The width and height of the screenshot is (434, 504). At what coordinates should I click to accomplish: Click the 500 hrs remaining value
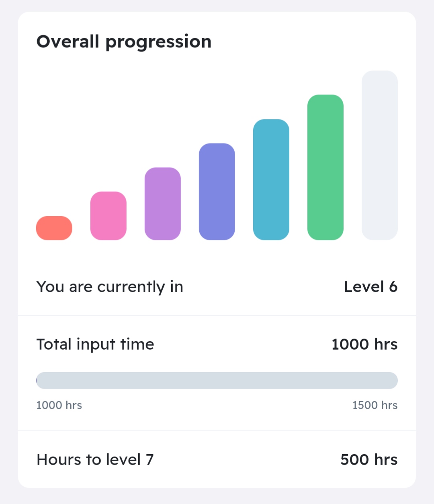[x=369, y=460]
